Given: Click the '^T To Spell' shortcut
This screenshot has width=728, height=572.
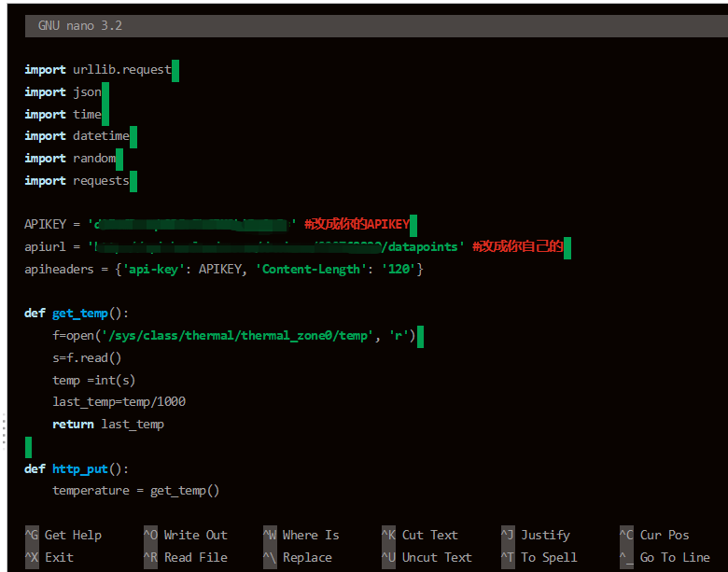Looking at the screenshot, I should click(539, 558).
